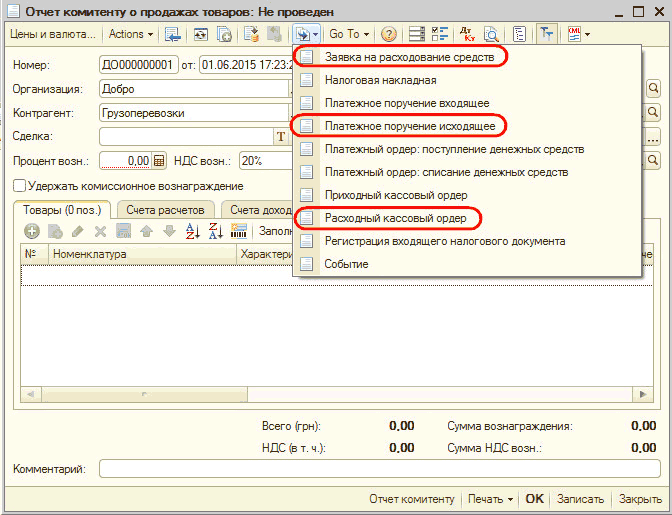This screenshot has width=672, height=515.
Task: Click the Цены и валюта button
Action: coord(50,34)
